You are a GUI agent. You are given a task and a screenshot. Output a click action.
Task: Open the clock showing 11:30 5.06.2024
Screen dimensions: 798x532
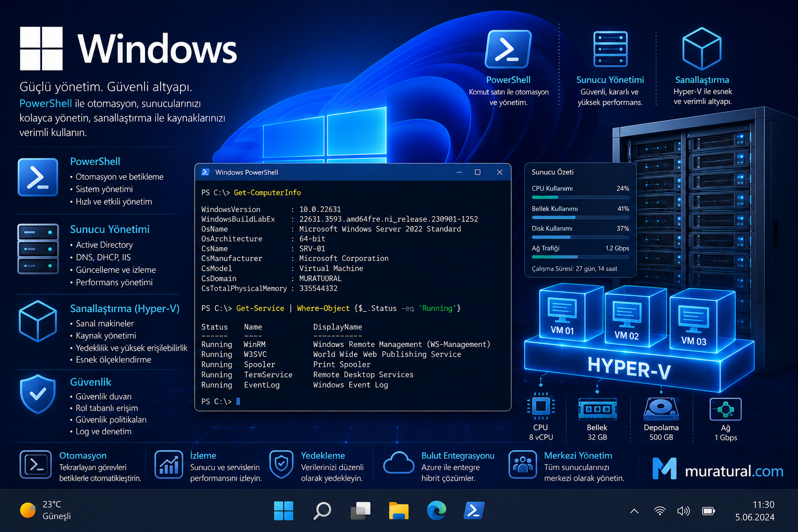[x=755, y=511]
